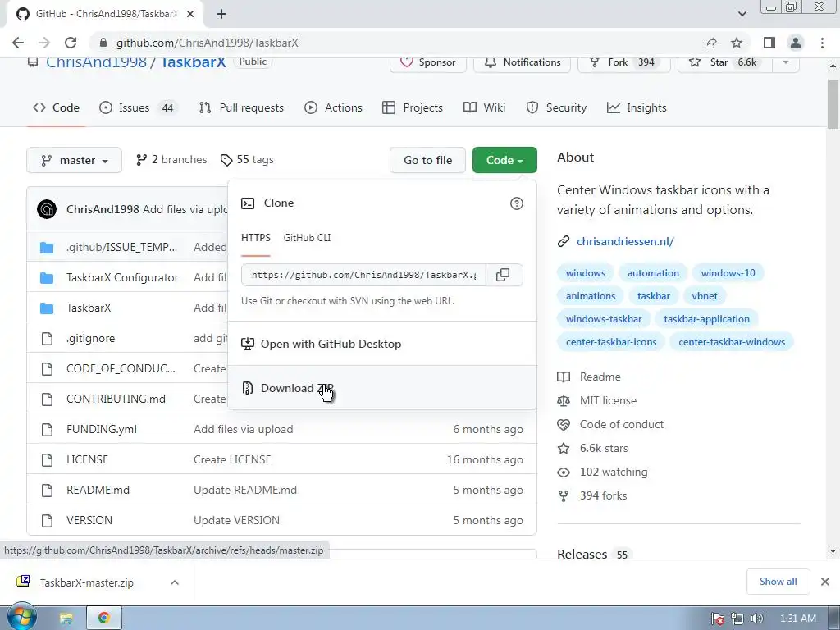
Task: Open the Pull requests tab
Action: (x=241, y=107)
